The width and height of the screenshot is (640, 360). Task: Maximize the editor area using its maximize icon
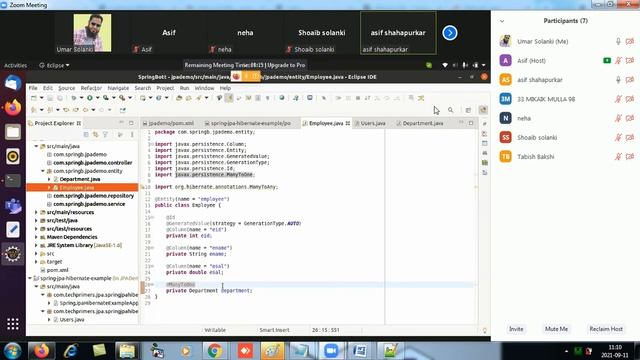coord(471,123)
